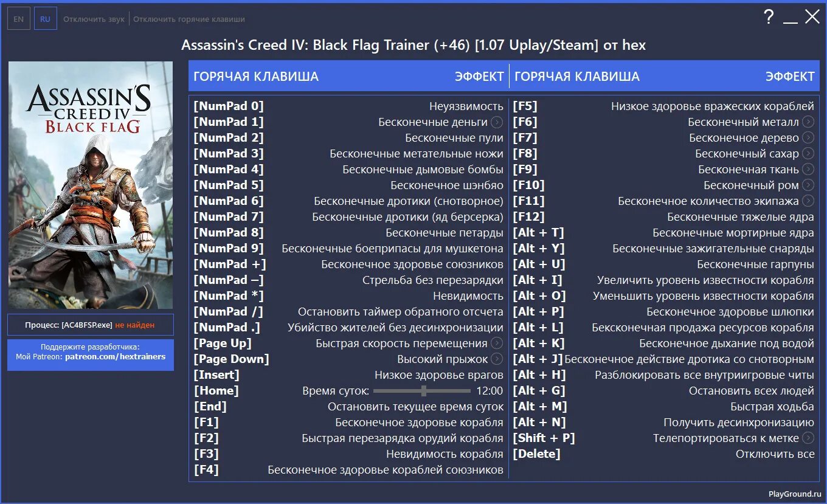Click Разблокировать все внутриигровые читы
This screenshot has width=827, height=504.
pyautogui.click(x=704, y=375)
